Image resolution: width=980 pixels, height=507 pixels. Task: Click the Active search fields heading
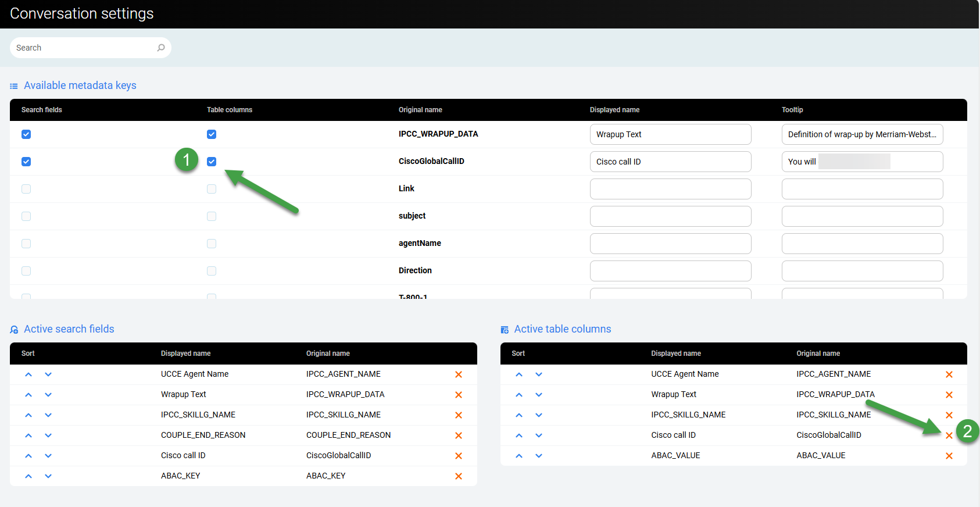click(69, 329)
